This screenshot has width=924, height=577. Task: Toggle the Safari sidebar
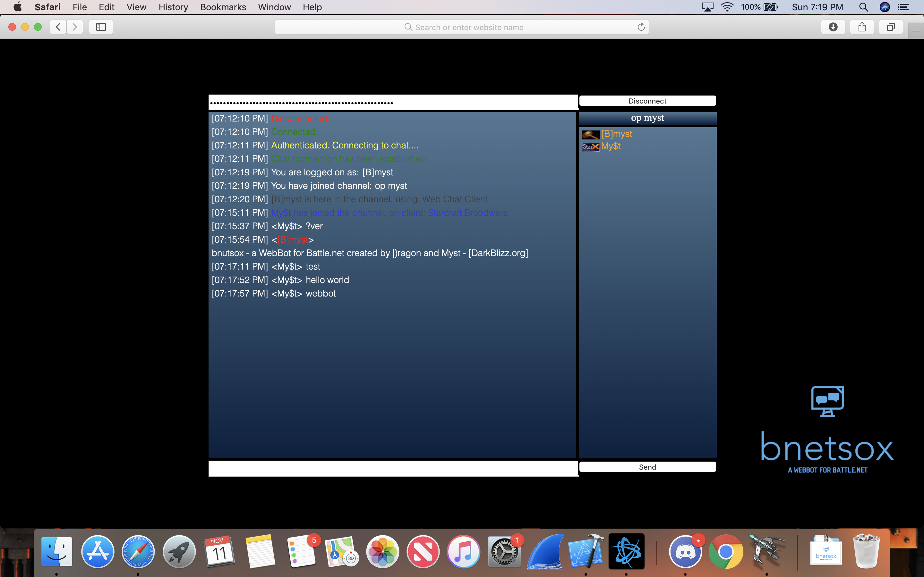click(100, 27)
